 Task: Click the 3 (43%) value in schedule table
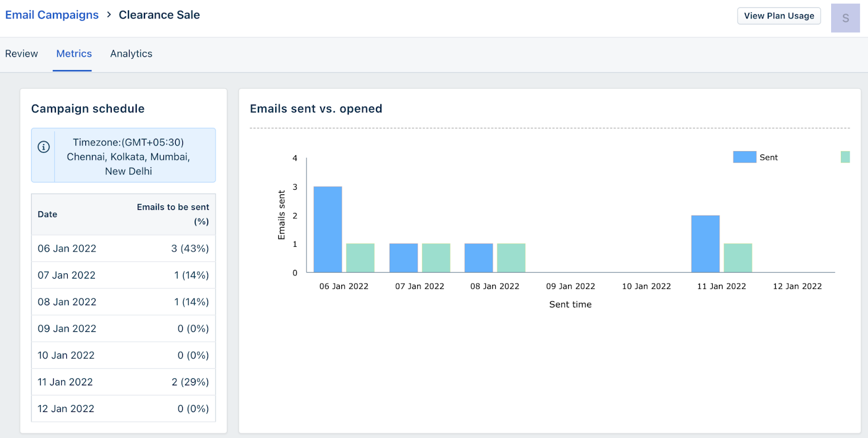pos(190,248)
